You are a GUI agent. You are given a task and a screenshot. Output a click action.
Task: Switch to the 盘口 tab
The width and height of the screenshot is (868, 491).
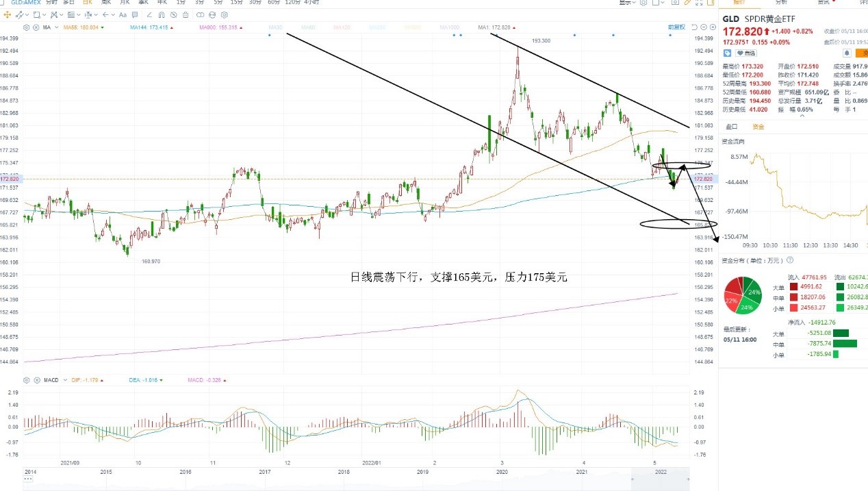coord(732,126)
